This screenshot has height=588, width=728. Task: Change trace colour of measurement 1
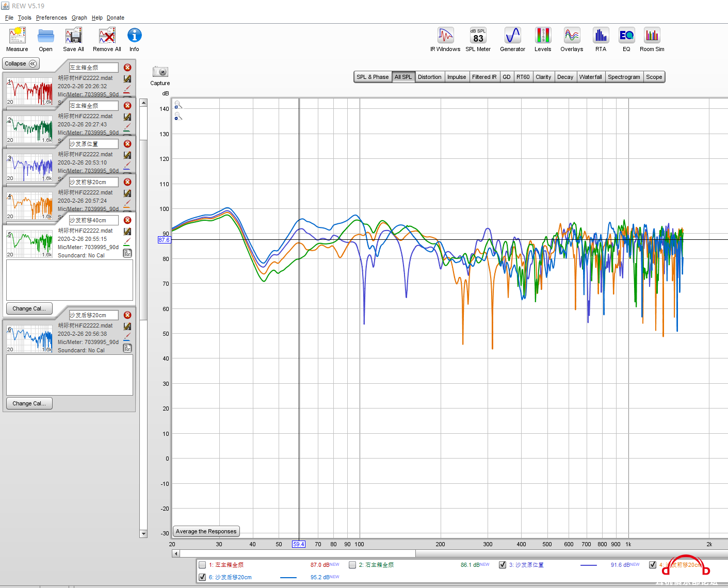click(127, 90)
